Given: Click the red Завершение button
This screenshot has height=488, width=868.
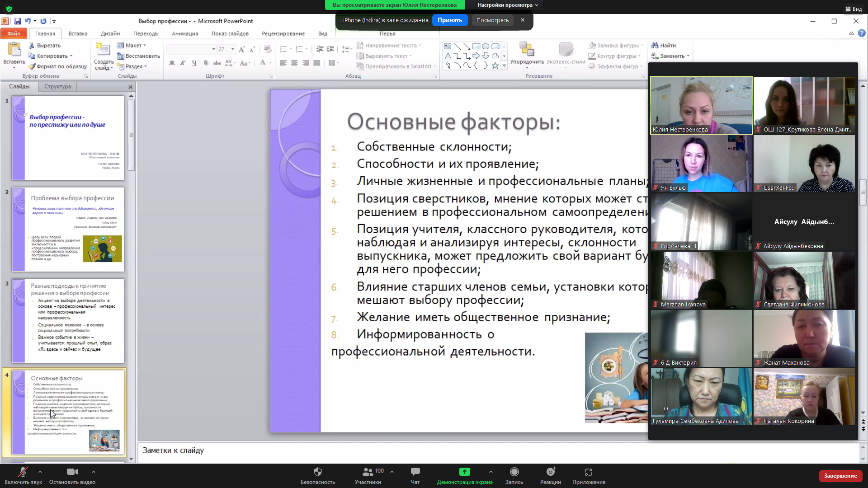Looking at the screenshot, I should click(x=840, y=476).
